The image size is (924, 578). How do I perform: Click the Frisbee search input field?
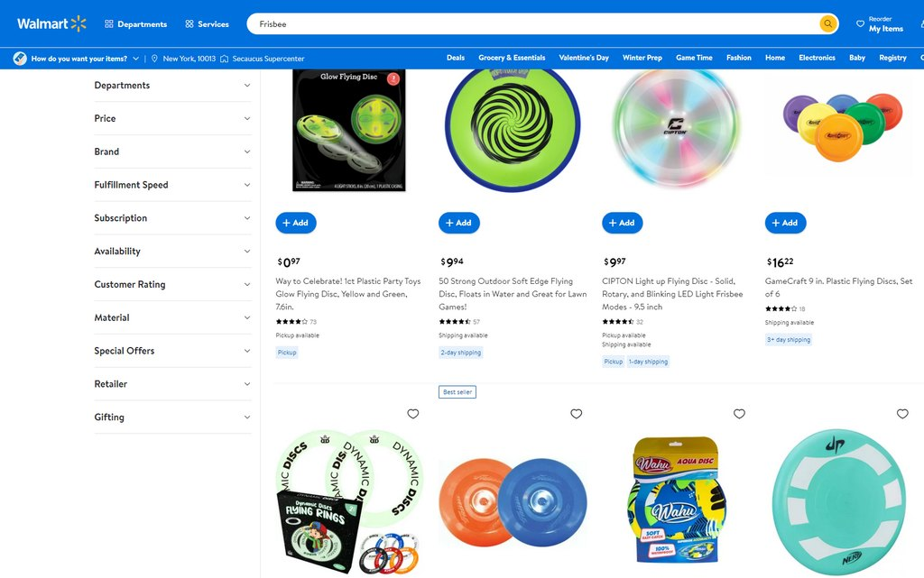533,24
